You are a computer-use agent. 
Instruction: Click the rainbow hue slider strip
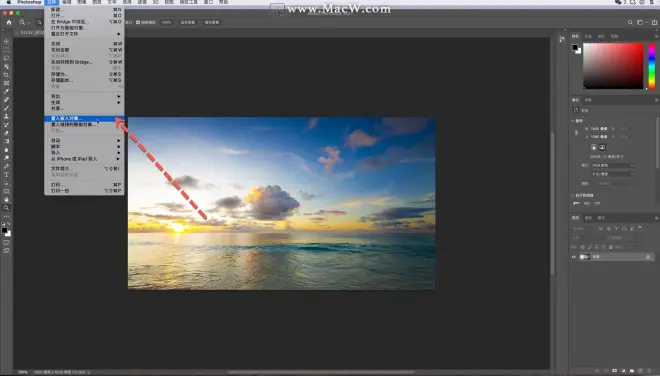652,66
